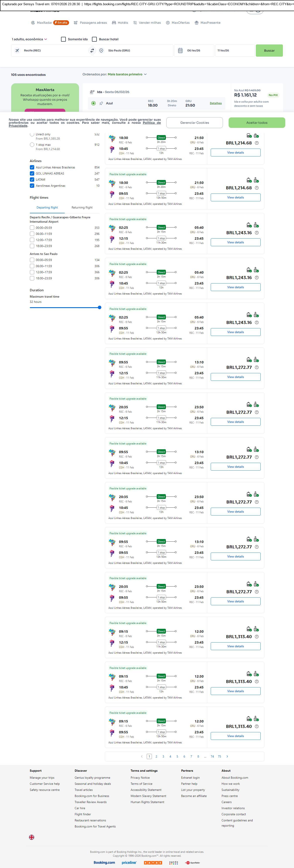Click the Hotéis bed icon in navigation
The image size is (294, 868).
[x=114, y=23]
